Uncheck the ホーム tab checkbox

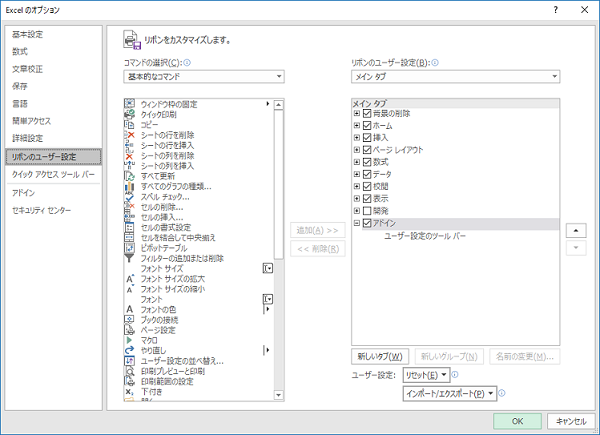pyautogui.click(x=367, y=125)
